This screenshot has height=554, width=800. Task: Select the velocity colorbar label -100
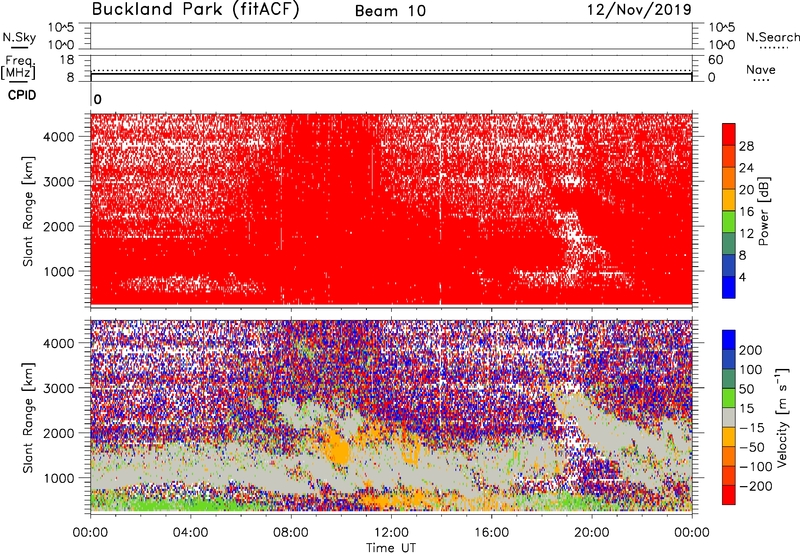point(756,467)
